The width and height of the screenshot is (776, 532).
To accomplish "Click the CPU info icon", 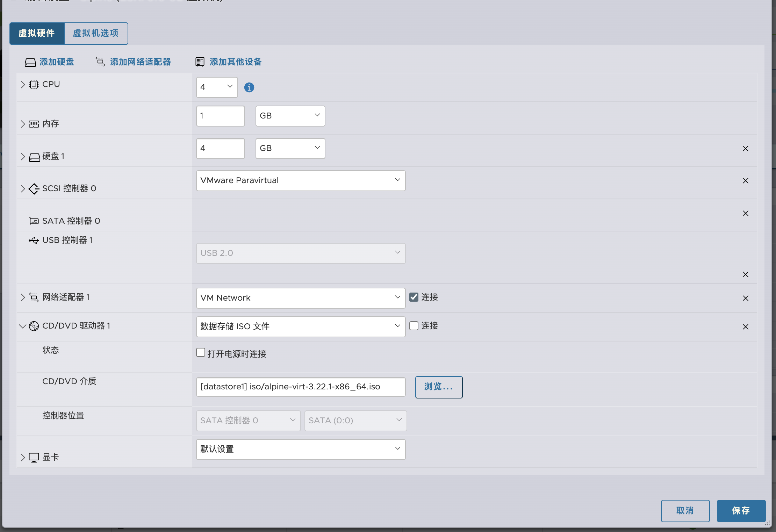I will [249, 87].
